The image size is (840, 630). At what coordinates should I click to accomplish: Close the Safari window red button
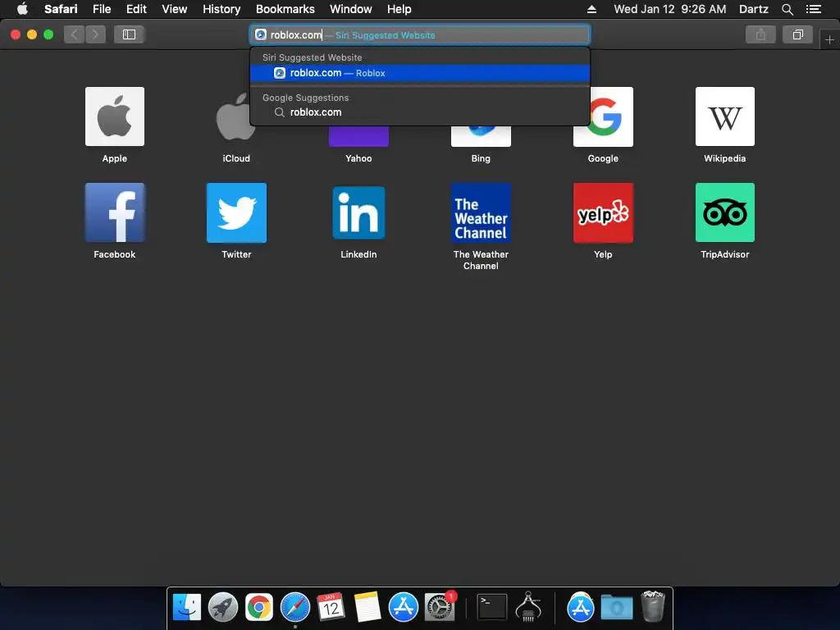click(16, 34)
